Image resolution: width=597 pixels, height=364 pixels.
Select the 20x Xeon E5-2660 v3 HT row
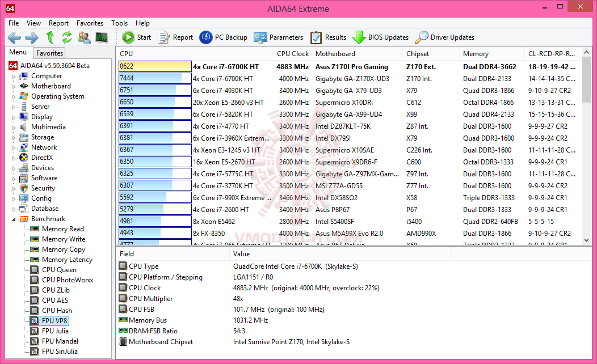(x=348, y=102)
